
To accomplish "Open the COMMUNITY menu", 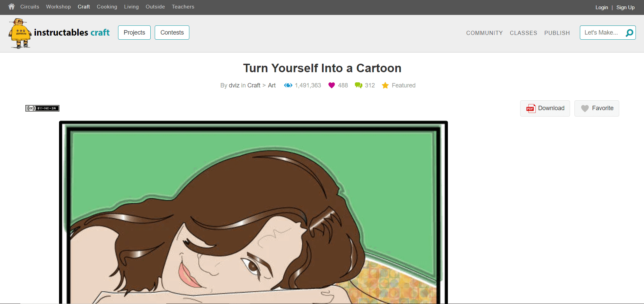I will pyautogui.click(x=484, y=33).
